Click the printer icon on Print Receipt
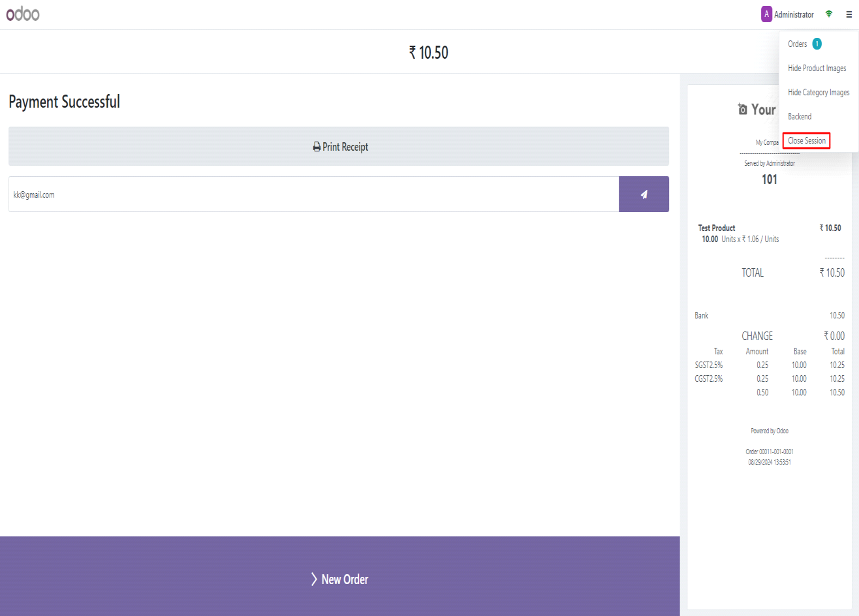This screenshot has width=859, height=616. pos(317,147)
